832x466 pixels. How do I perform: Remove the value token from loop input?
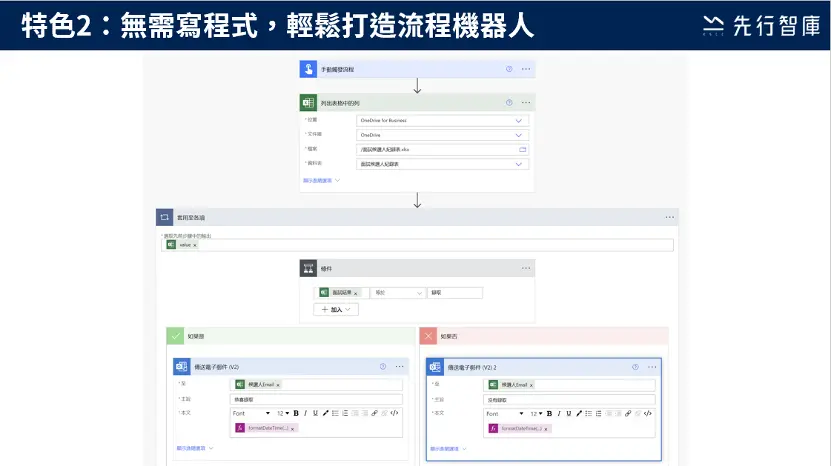click(195, 245)
